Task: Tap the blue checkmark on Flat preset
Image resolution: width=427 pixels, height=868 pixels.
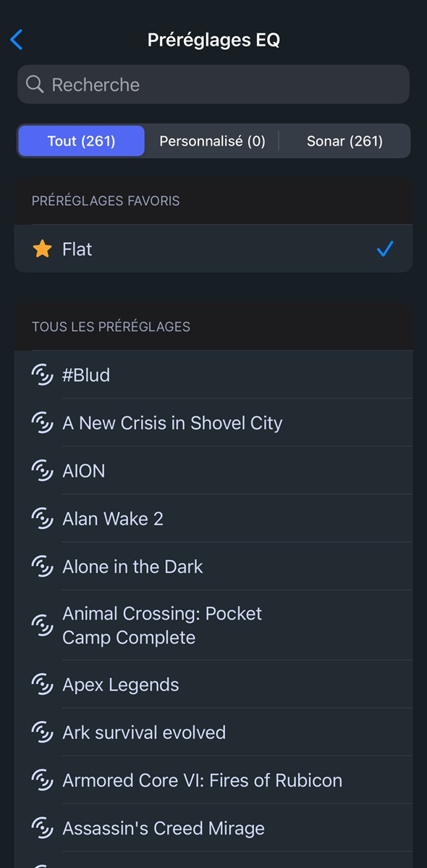Action: [385, 249]
